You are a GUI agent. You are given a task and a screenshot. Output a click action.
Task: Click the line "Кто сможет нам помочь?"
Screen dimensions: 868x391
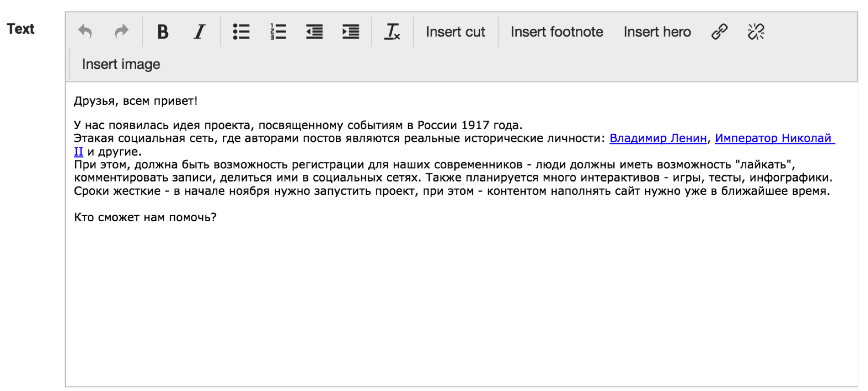tap(145, 218)
